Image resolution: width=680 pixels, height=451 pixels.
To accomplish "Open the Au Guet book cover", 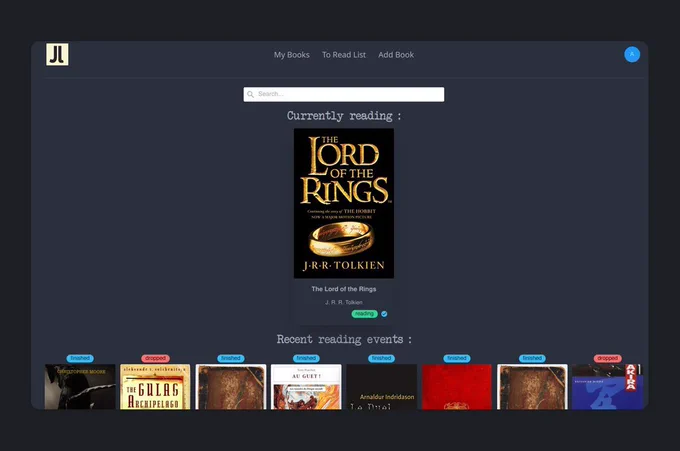I will coord(306,387).
